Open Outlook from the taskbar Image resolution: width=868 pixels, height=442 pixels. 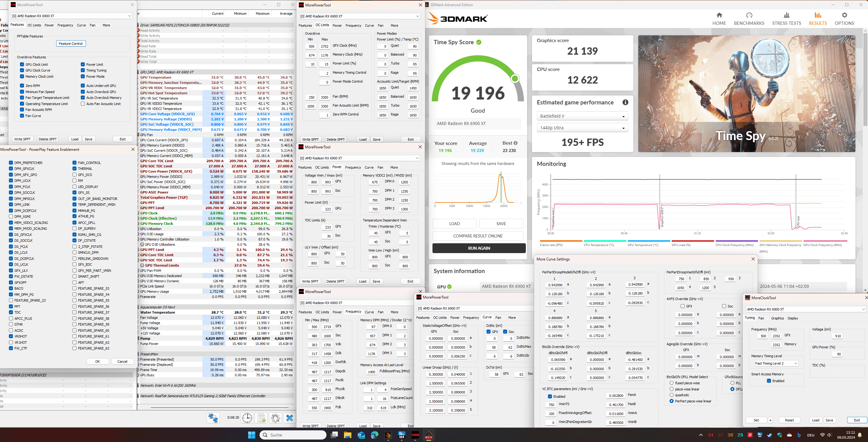point(361,435)
